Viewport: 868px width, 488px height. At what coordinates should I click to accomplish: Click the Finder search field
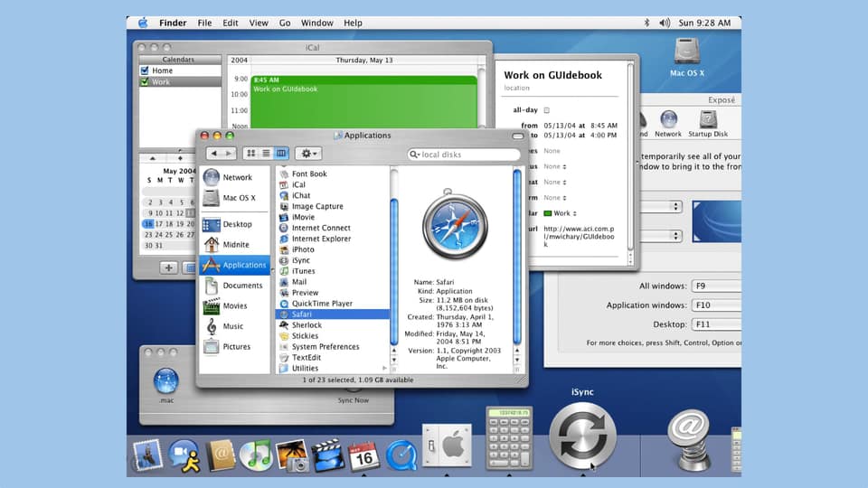464,155
